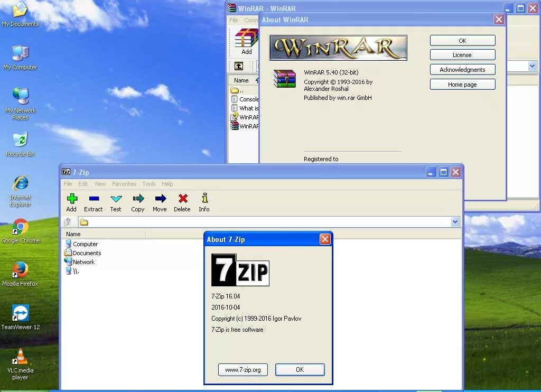Select My Computer desktop icon
541x392 pixels.
click(20, 58)
